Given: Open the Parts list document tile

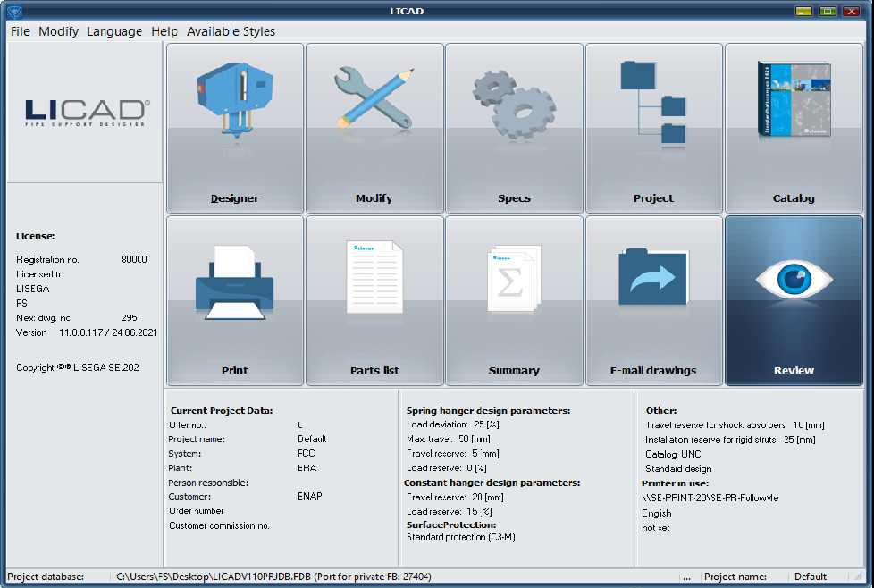Looking at the screenshot, I should pos(374,300).
